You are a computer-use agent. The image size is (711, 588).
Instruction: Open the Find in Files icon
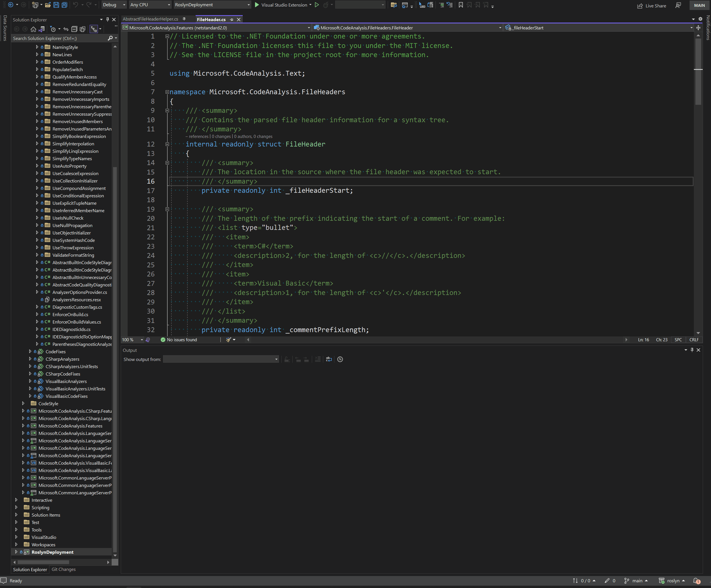393,5
